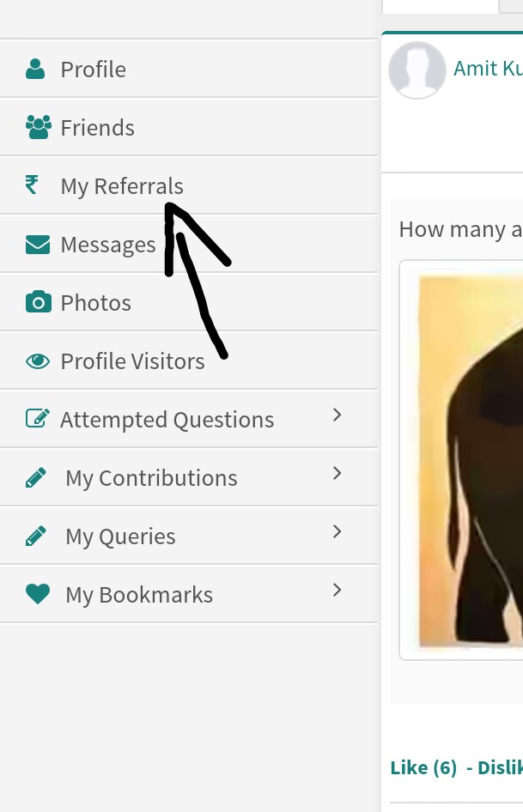The height and width of the screenshot is (812, 523).
Task: Click the Profile person icon
Action: pos(35,69)
